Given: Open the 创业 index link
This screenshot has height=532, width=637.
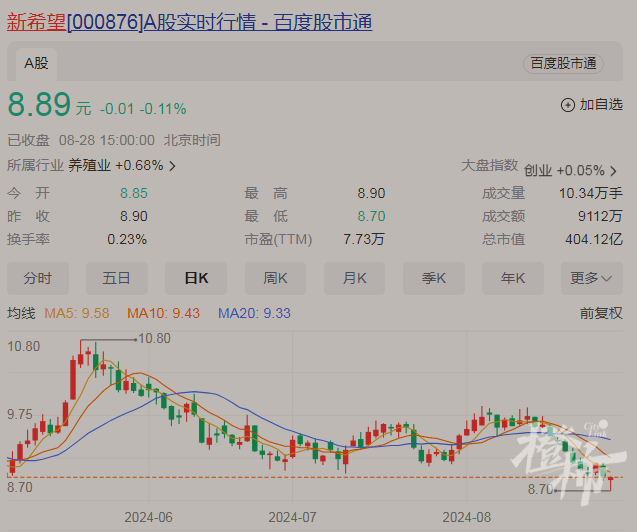Looking at the screenshot, I should point(538,171).
